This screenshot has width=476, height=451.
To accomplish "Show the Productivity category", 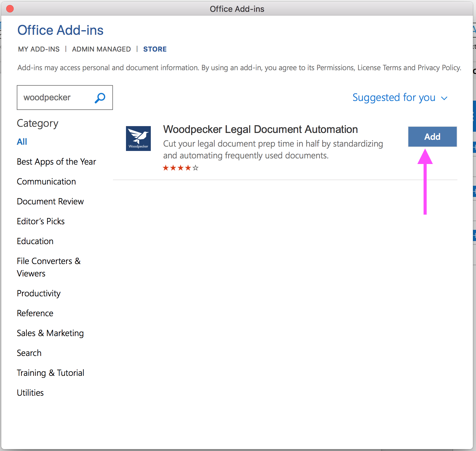I will coord(39,294).
